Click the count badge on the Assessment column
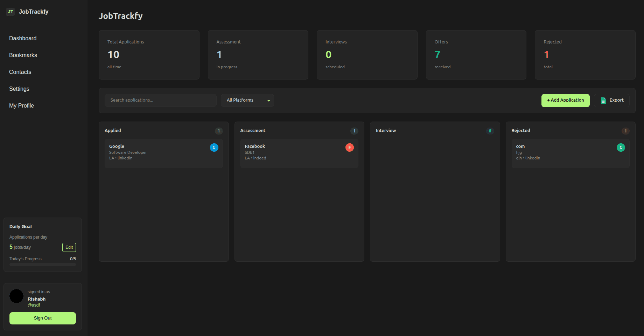This screenshot has width=644, height=336. tap(354, 131)
